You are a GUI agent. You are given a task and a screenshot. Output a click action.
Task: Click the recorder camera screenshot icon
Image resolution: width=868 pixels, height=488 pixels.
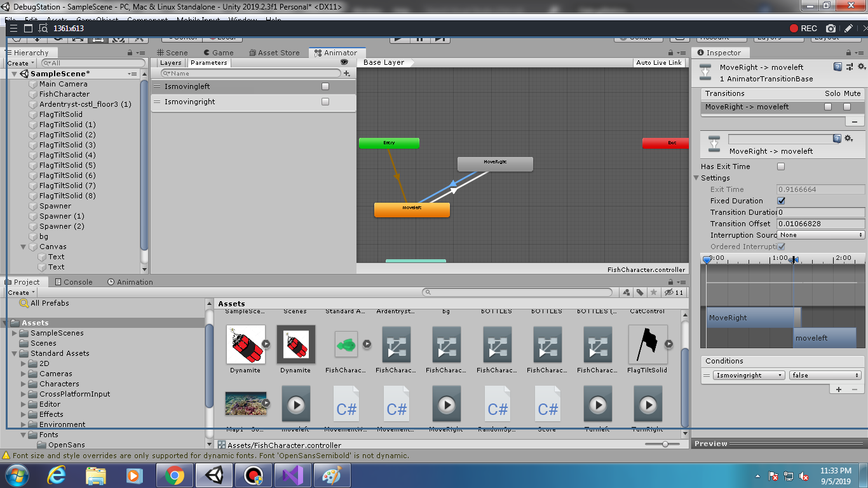point(831,29)
